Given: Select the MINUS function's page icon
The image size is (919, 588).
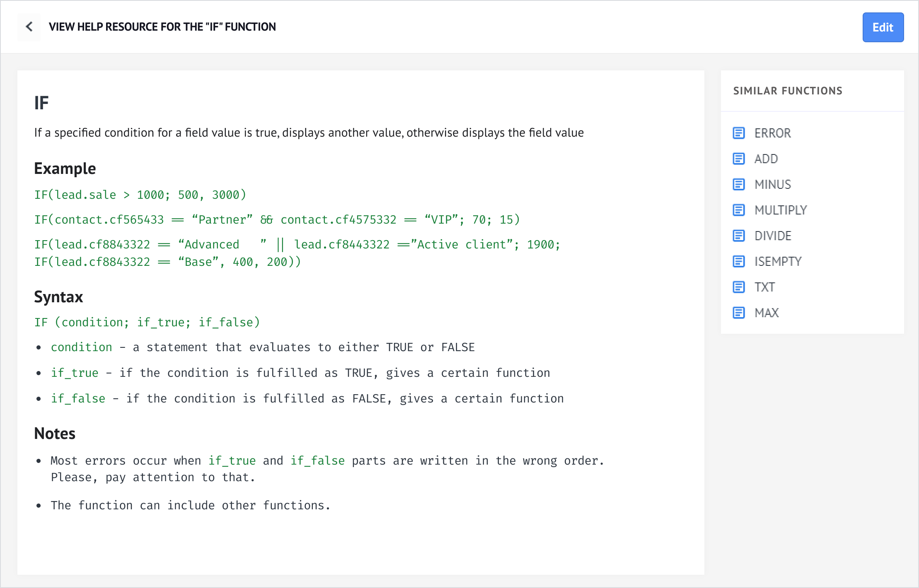Looking at the screenshot, I should (x=739, y=185).
